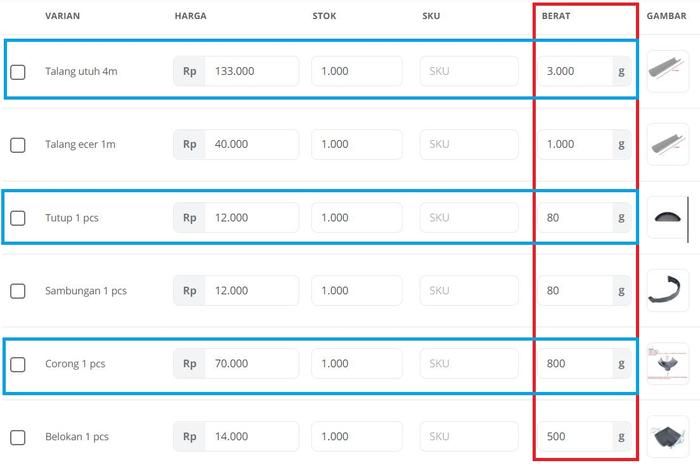Open the Talang utuh 4m variant image

tap(669, 71)
